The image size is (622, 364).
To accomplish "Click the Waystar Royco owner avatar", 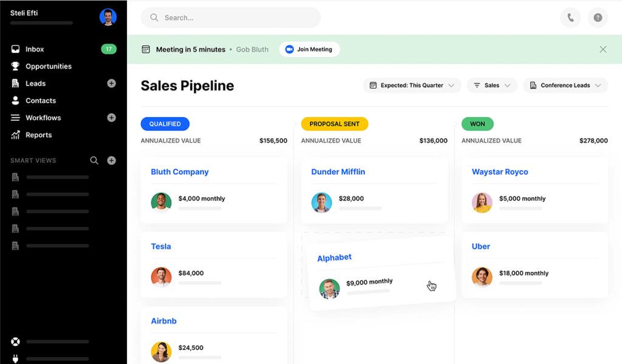I will 482,202.
